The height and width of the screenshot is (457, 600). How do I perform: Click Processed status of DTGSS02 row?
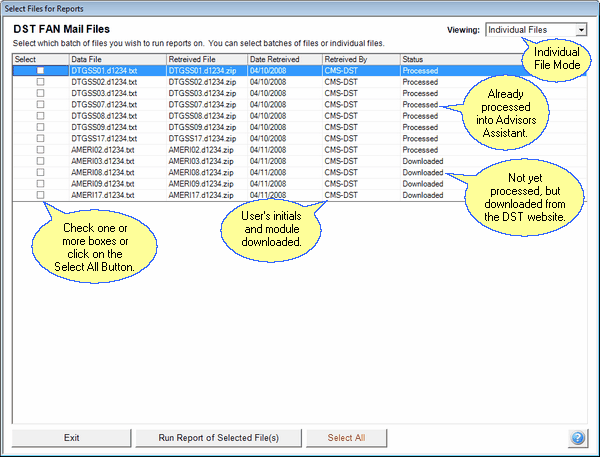[420, 82]
